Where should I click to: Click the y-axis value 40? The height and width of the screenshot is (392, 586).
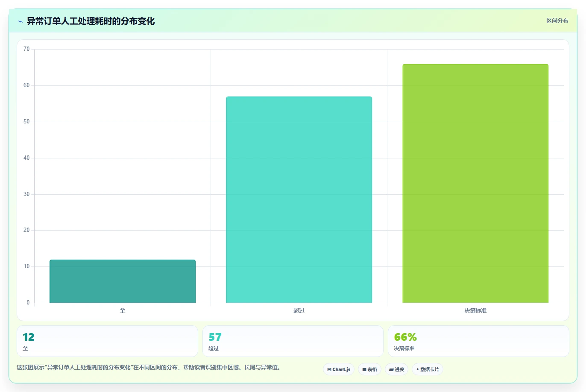26,158
